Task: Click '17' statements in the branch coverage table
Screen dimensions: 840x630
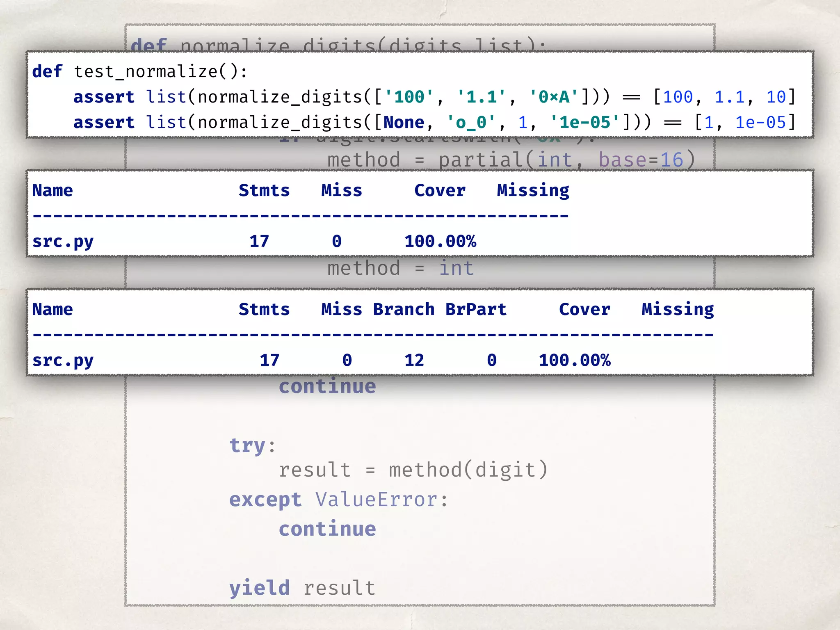Action: tap(269, 360)
